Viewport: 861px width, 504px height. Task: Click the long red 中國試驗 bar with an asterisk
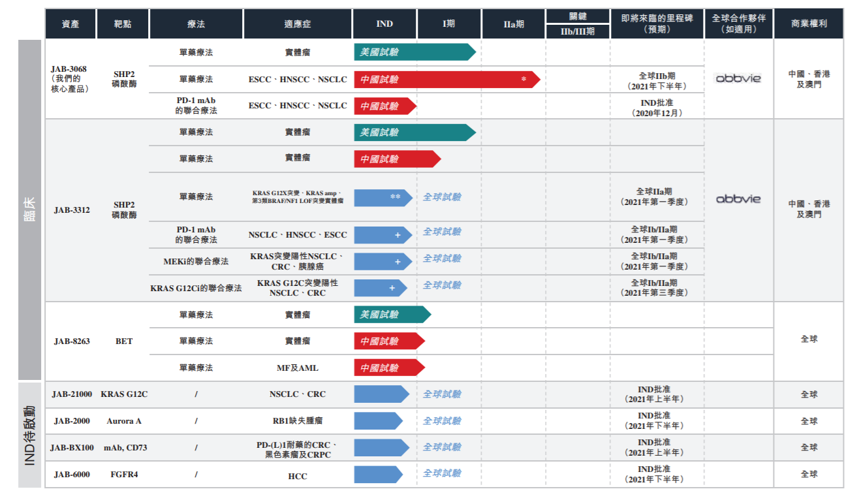click(447, 80)
